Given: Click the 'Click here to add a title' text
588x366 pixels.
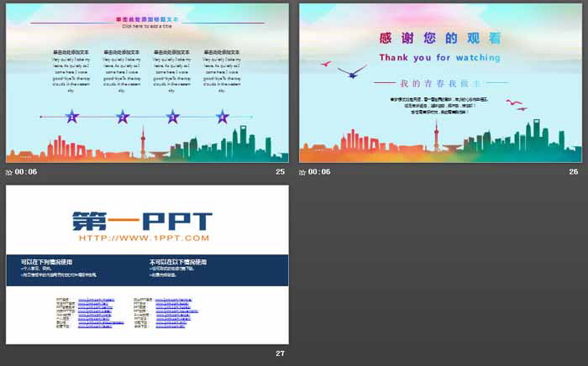Looking at the screenshot, I should [x=147, y=27].
